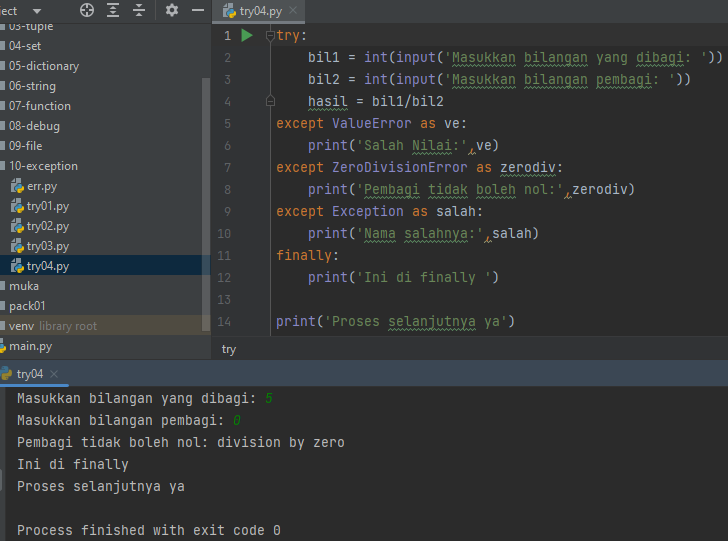Click console input value 0
728x541 pixels.
[237, 420]
